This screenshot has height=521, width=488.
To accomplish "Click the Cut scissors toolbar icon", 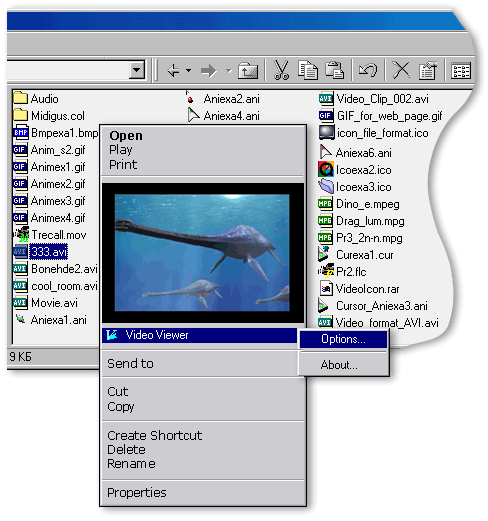I will (x=281, y=70).
